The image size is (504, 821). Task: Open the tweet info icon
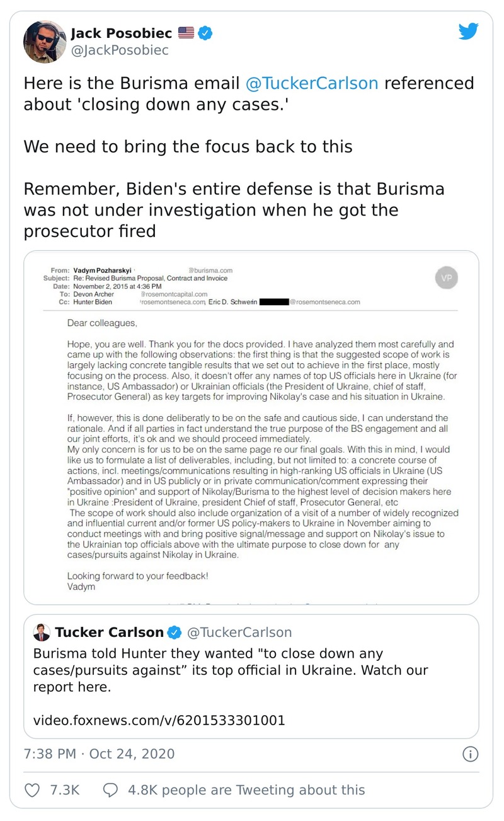(470, 754)
